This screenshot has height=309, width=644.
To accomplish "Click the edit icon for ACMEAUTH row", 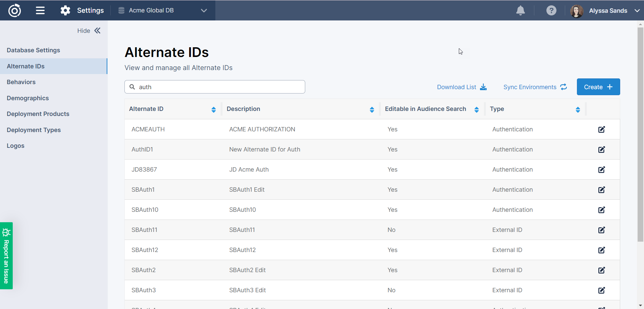I will pyautogui.click(x=601, y=129).
